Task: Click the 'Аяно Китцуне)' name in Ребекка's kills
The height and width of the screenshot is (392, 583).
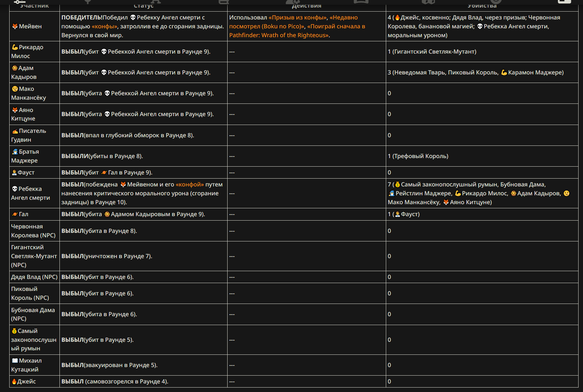Action: click(x=471, y=202)
